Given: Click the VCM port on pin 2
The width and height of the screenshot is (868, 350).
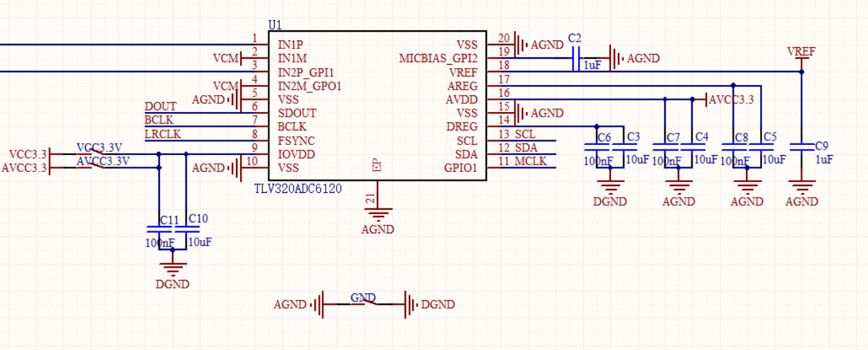Looking at the screenshot, I should [227, 59].
